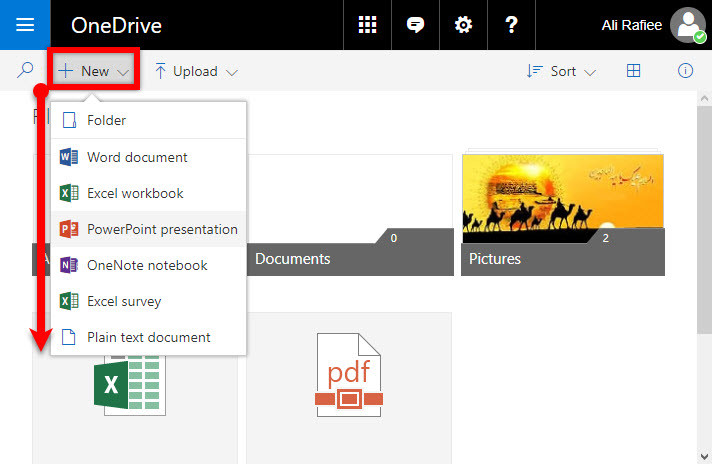Expand the Upload dropdown
Viewport: 712px width, 464px height.
pyautogui.click(x=196, y=71)
